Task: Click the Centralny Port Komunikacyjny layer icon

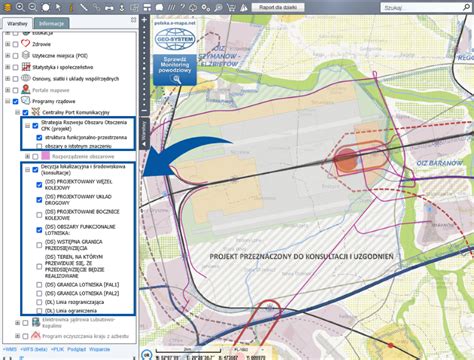Action: tap(35, 112)
